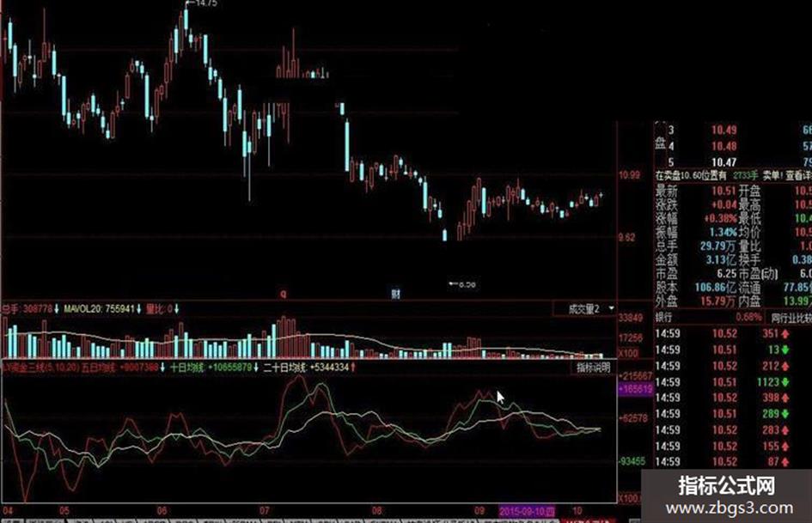Click the 银行 sector label

tap(663, 318)
